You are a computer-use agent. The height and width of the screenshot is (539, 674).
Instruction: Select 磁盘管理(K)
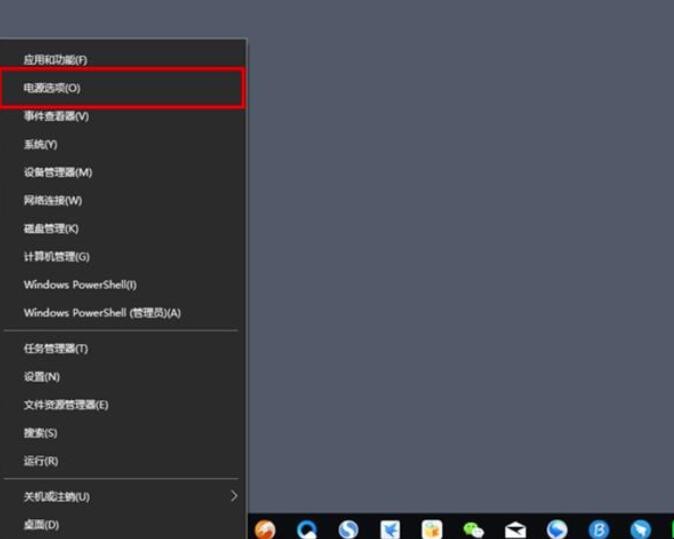coord(51,228)
